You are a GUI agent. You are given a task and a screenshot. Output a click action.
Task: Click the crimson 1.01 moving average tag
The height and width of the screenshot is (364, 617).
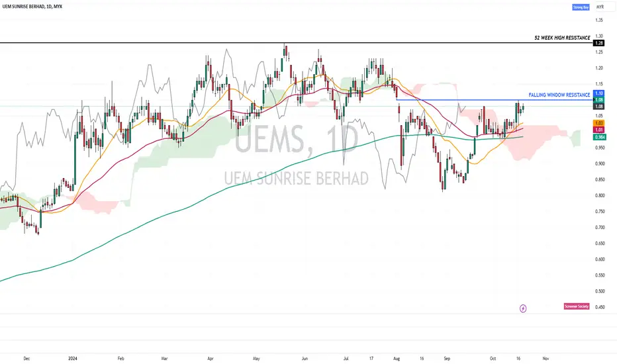[599, 130]
